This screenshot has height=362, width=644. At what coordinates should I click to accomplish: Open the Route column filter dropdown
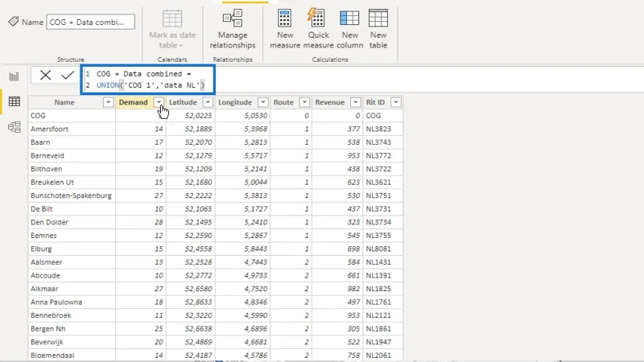(304, 102)
